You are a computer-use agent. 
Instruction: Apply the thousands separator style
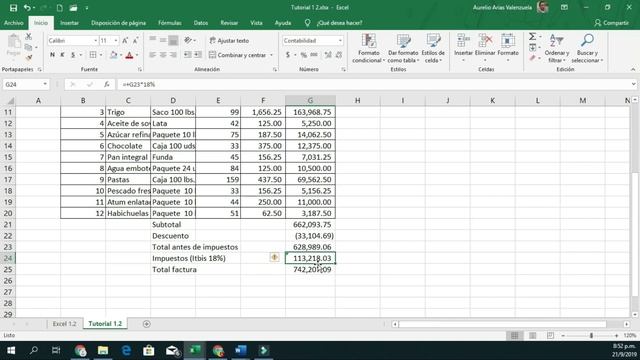314,55
